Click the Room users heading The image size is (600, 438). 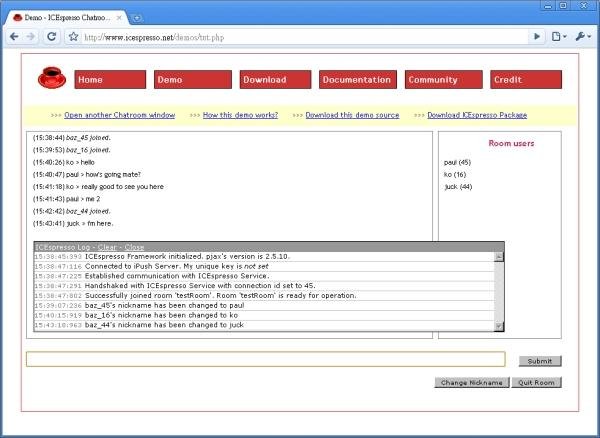tap(511, 143)
